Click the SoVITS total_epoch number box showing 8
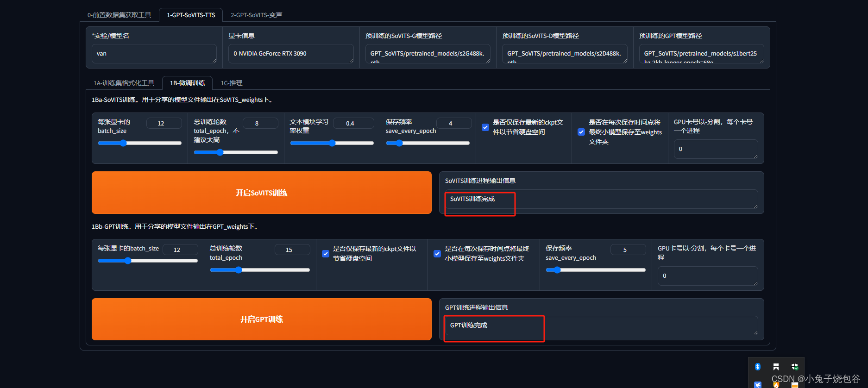Screen dimensions: 868x388 (x=260, y=123)
